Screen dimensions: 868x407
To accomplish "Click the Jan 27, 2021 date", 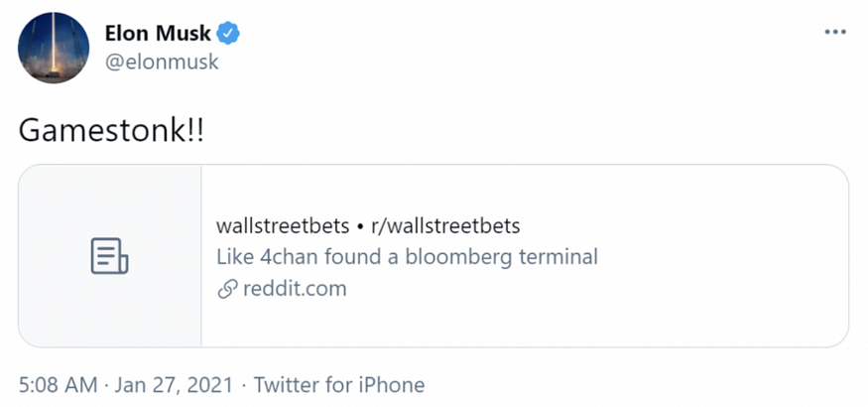I will pos(174,384).
